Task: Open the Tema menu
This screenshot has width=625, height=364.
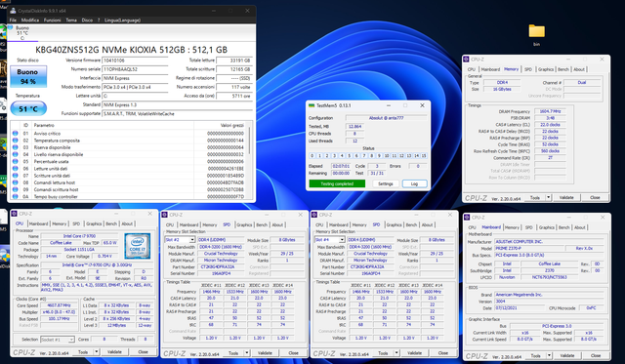Action: 71,20
